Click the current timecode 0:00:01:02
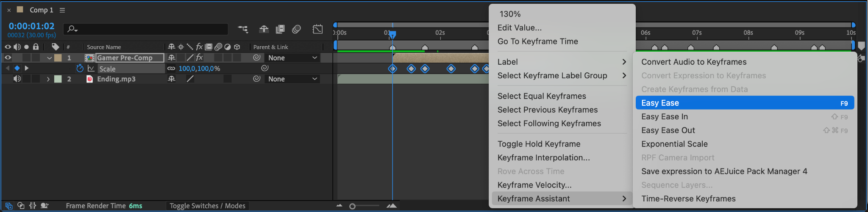The image size is (868, 212). point(31,26)
